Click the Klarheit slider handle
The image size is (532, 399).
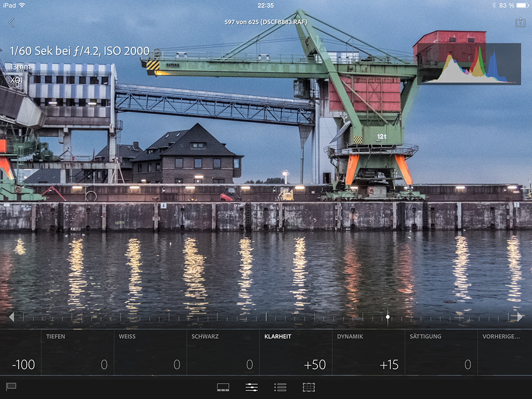[388, 317]
